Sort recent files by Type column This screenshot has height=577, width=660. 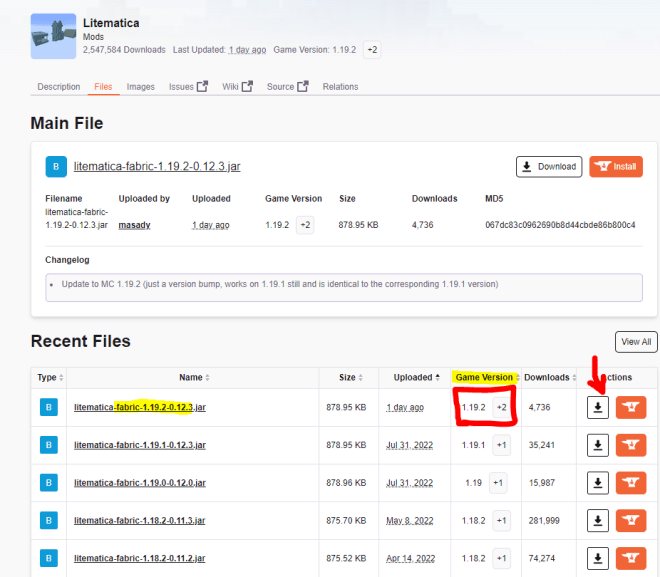click(50, 378)
